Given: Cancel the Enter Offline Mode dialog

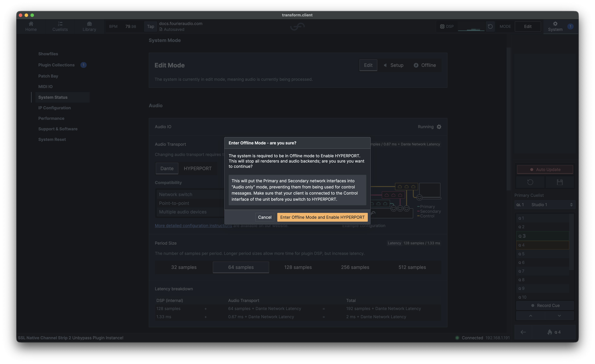Looking at the screenshot, I should click(x=265, y=217).
